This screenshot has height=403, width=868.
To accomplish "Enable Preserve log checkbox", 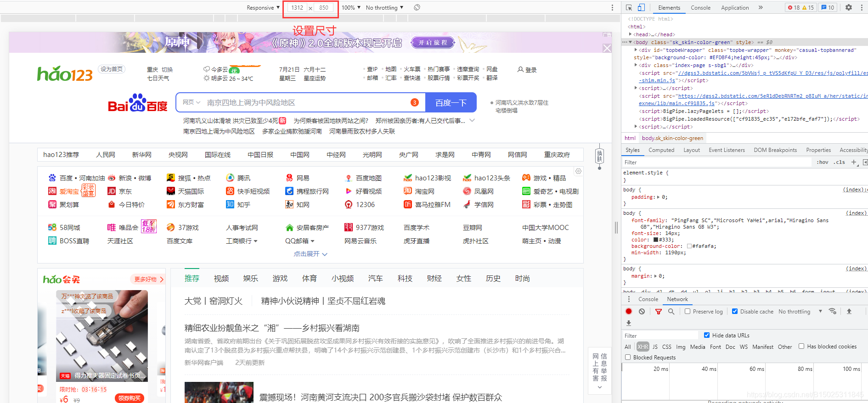I will [688, 311].
